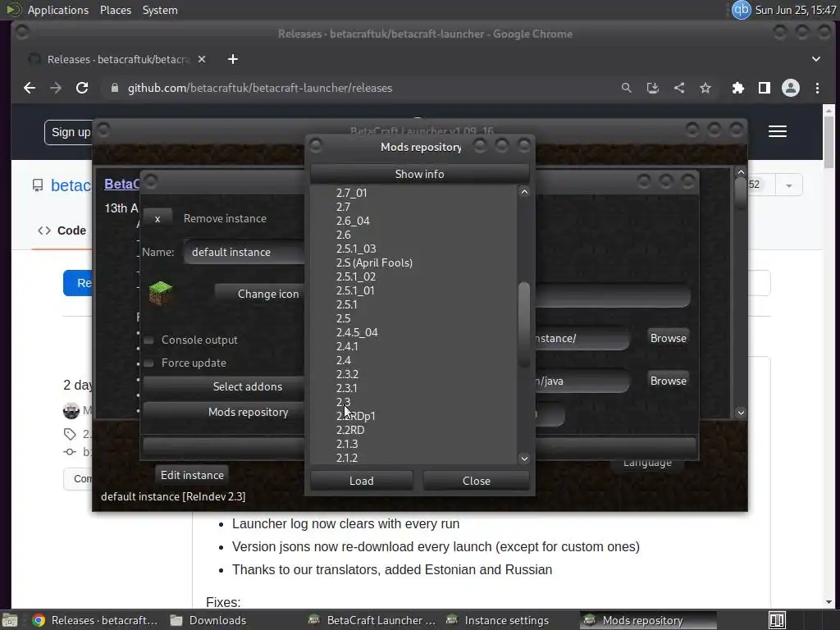Screen dimensions: 840x630
Task: Switch to Downloads taskbar window
Action: 209,620
